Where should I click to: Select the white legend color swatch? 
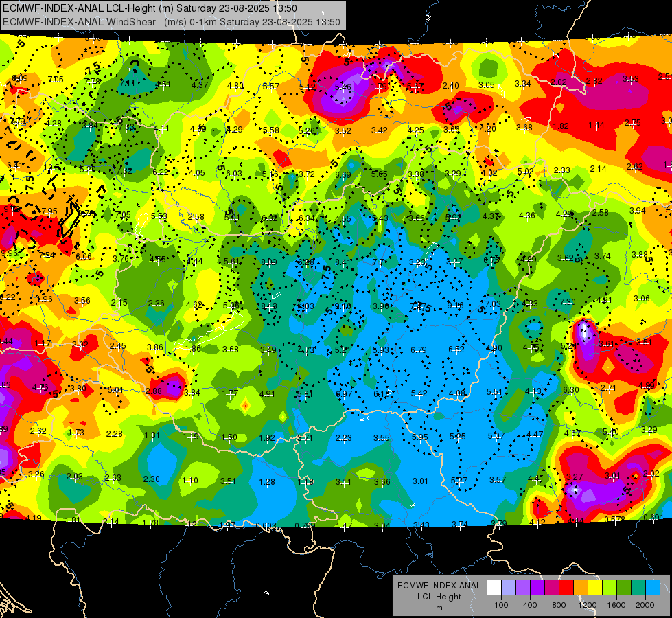494,588
